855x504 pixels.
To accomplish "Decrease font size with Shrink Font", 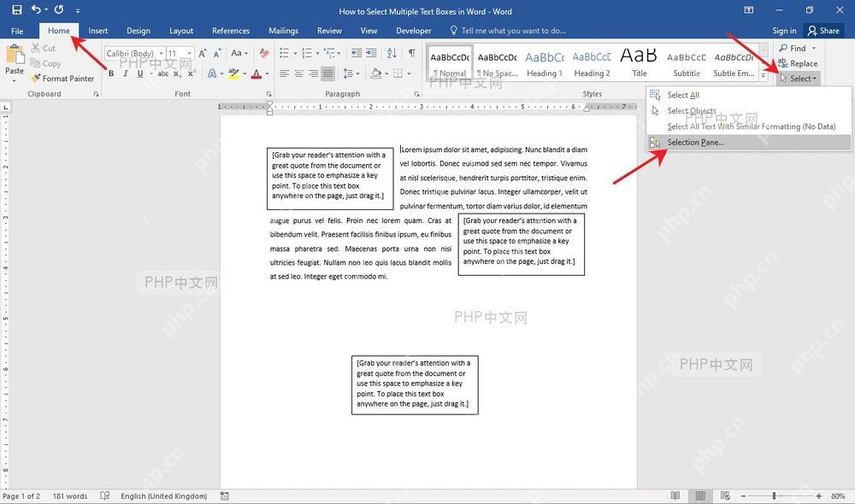I will [x=216, y=54].
